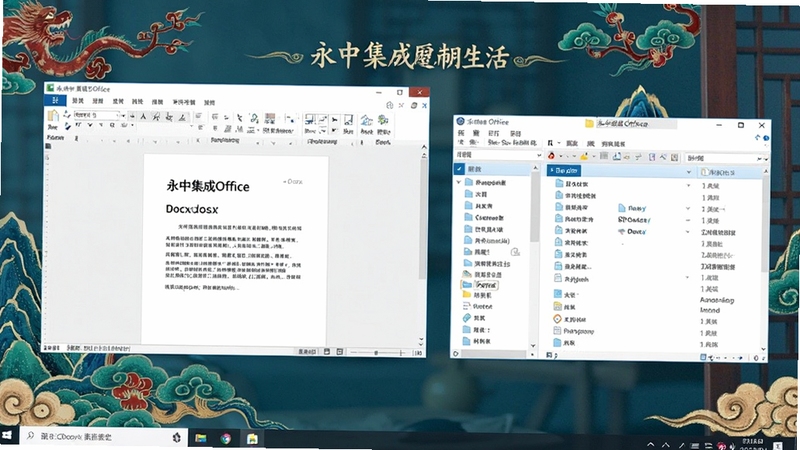Open the dropdown arrow beside the red circular icon
The height and width of the screenshot is (450, 800).
(560, 157)
